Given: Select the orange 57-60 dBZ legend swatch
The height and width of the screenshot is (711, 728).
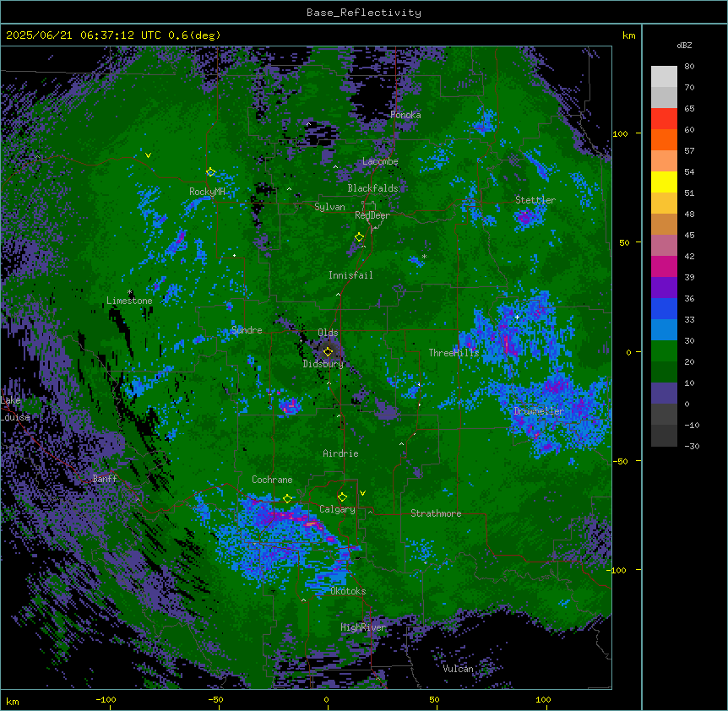Looking at the screenshot, I should coord(664,139).
